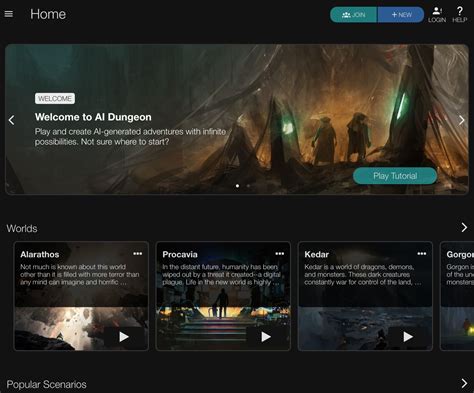Select the first carousel dot indicator

pyautogui.click(x=237, y=186)
